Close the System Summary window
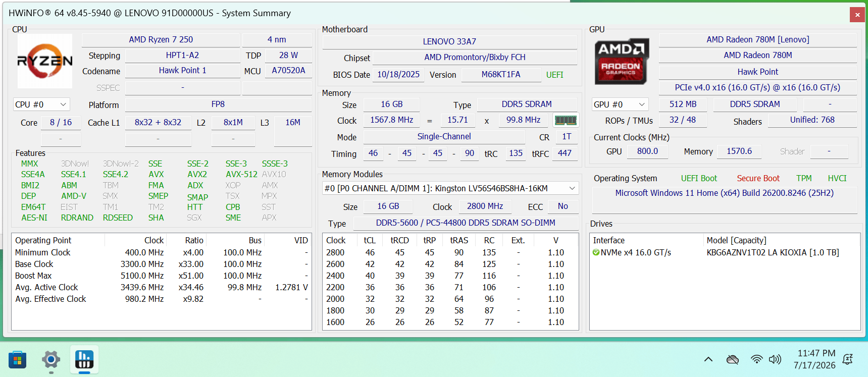This screenshot has height=377, width=868. (857, 15)
